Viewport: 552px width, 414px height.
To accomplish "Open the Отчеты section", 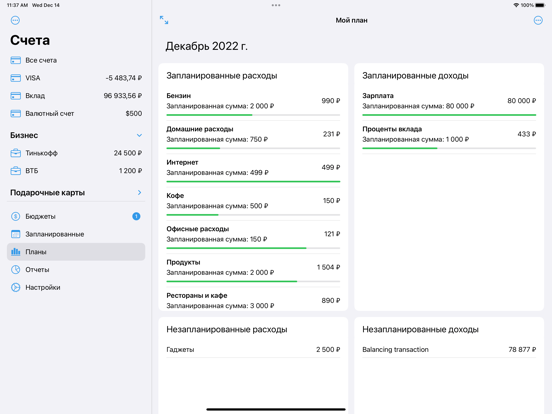I will (76, 270).
